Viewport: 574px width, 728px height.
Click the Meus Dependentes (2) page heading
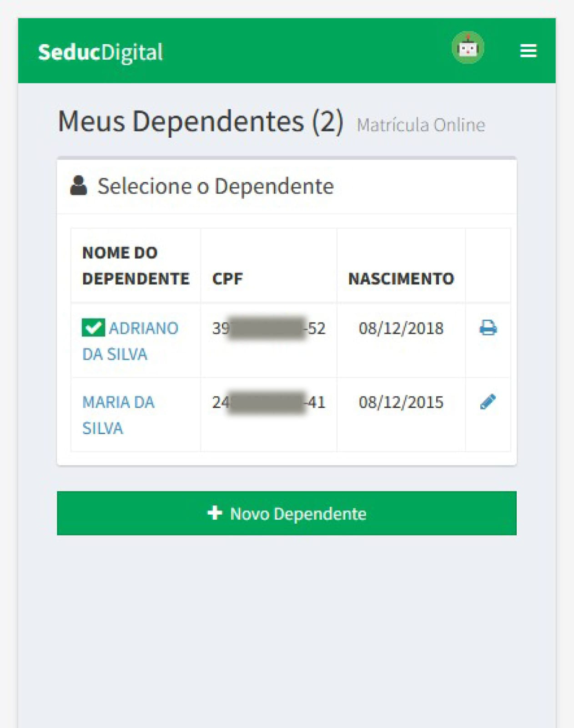point(201,121)
